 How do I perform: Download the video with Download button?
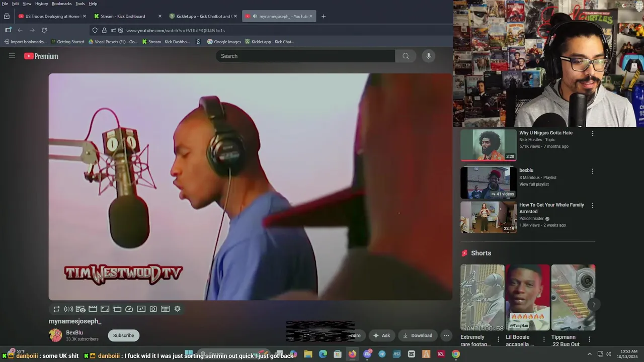pyautogui.click(x=418, y=335)
